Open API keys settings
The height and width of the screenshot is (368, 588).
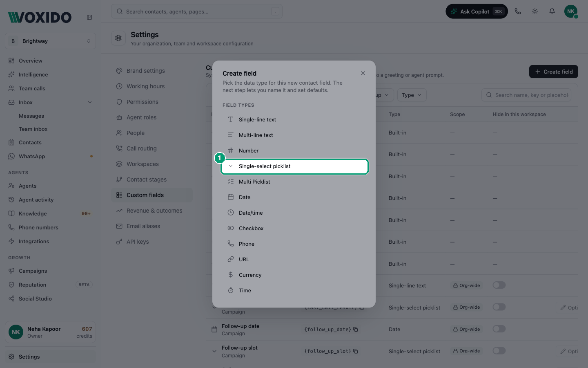point(152,242)
